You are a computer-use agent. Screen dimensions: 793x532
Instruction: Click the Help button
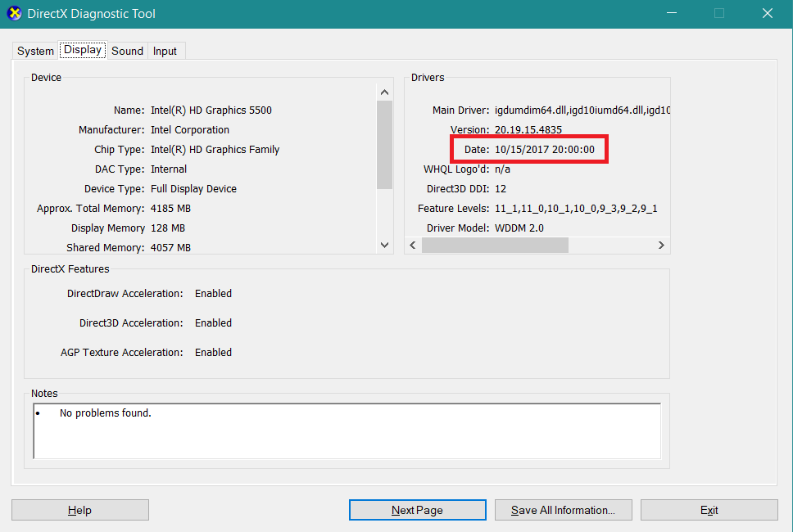(80, 510)
